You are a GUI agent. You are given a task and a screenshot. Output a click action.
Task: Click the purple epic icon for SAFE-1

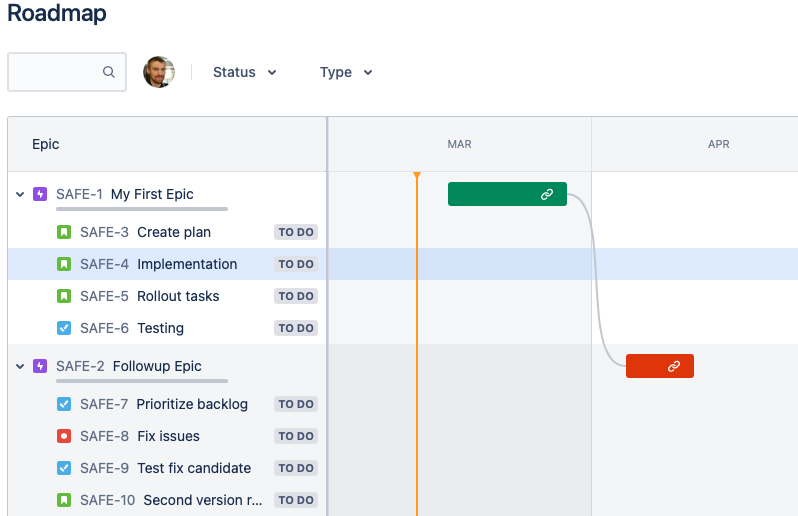[x=40, y=194]
